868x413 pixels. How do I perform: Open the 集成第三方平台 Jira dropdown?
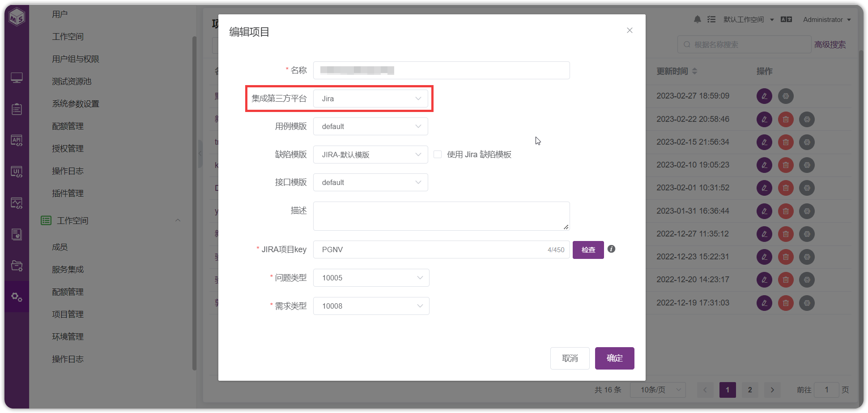coord(370,99)
